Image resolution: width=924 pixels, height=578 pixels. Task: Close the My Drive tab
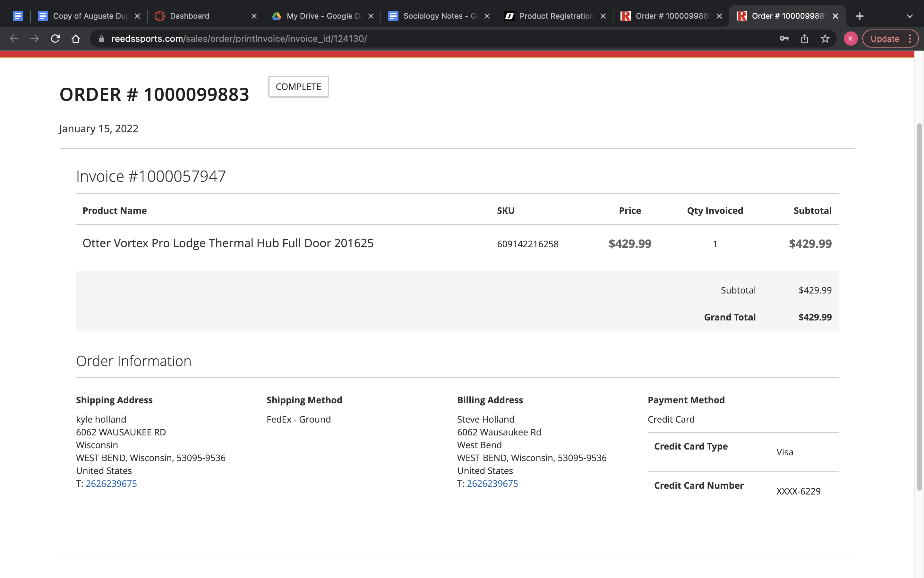point(370,16)
